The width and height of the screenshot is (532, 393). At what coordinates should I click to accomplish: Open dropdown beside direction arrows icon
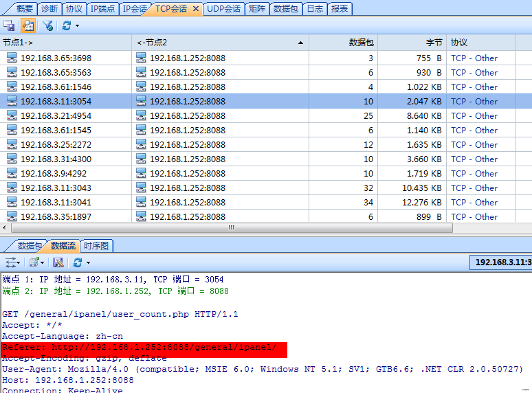tap(19, 262)
